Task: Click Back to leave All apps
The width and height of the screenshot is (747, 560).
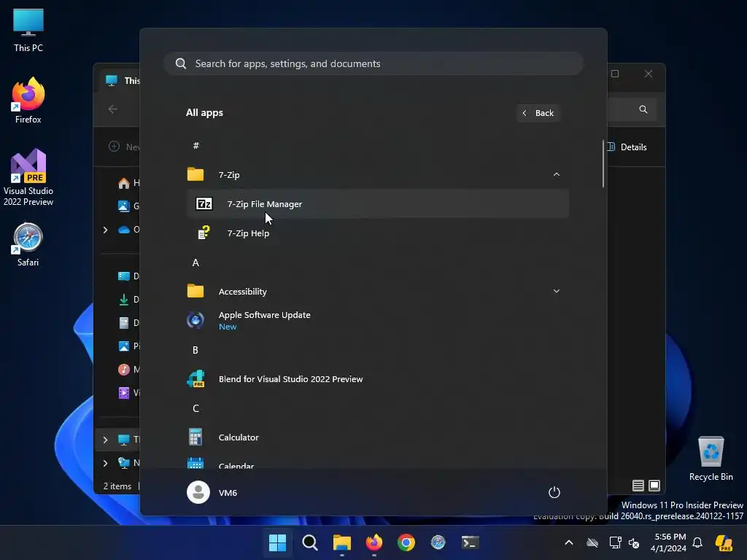Action: click(x=538, y=113)
